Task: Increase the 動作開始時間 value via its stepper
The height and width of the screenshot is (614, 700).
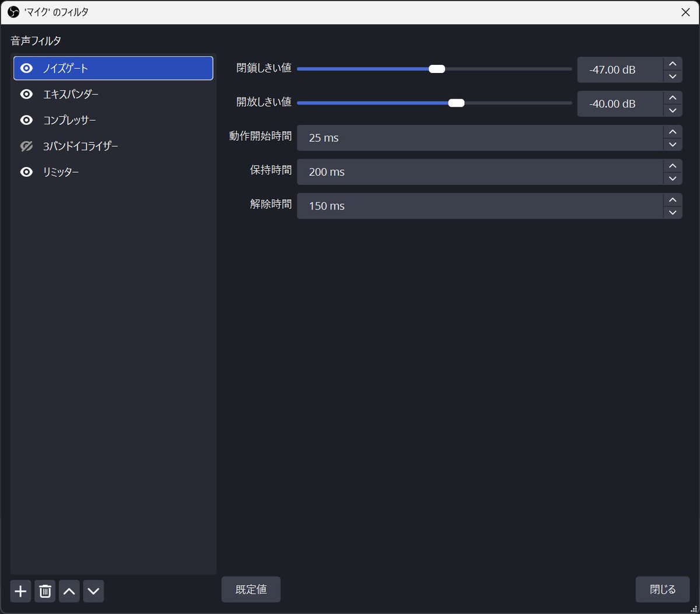Action: pos(672,131)
